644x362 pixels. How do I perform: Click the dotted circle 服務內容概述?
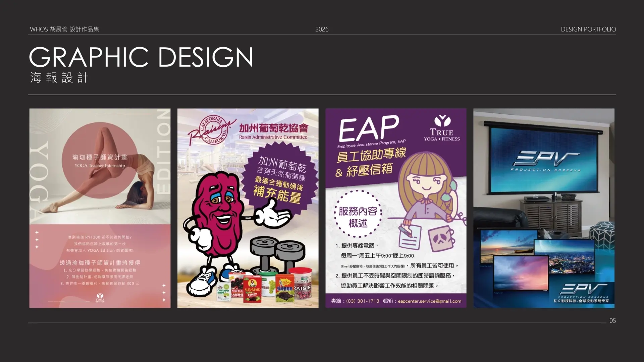point(358,214)
